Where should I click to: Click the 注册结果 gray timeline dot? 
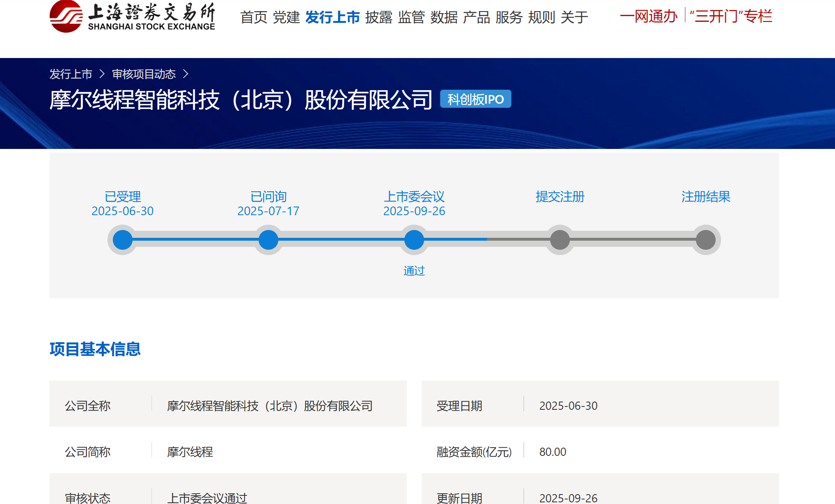click(706, 240)
